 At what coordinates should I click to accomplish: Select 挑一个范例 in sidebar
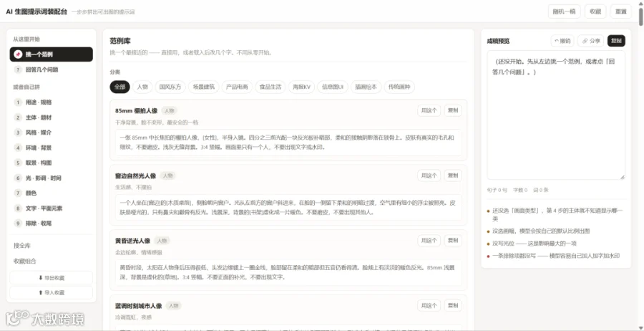[x=52, y=54]
